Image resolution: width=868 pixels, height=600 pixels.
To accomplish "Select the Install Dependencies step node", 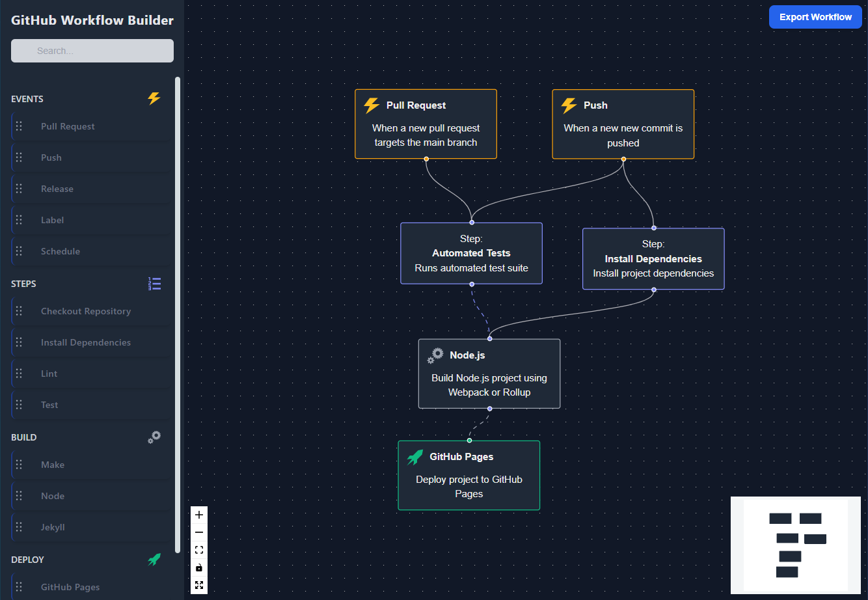I will [x=653, y=258].
